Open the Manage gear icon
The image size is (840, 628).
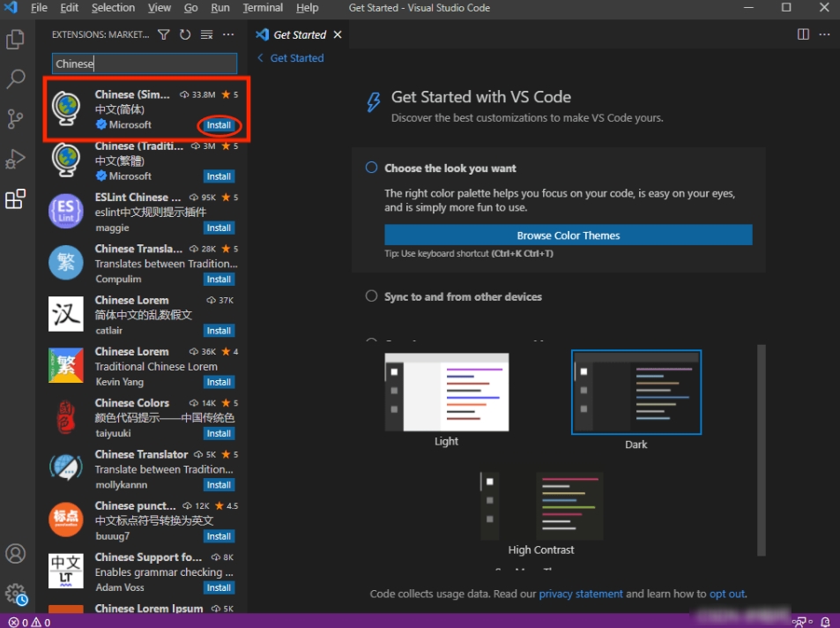(x=16, y=594)
